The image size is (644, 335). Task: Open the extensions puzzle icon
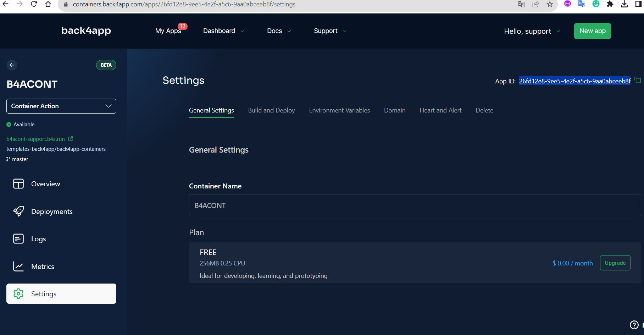pos(610,4)
